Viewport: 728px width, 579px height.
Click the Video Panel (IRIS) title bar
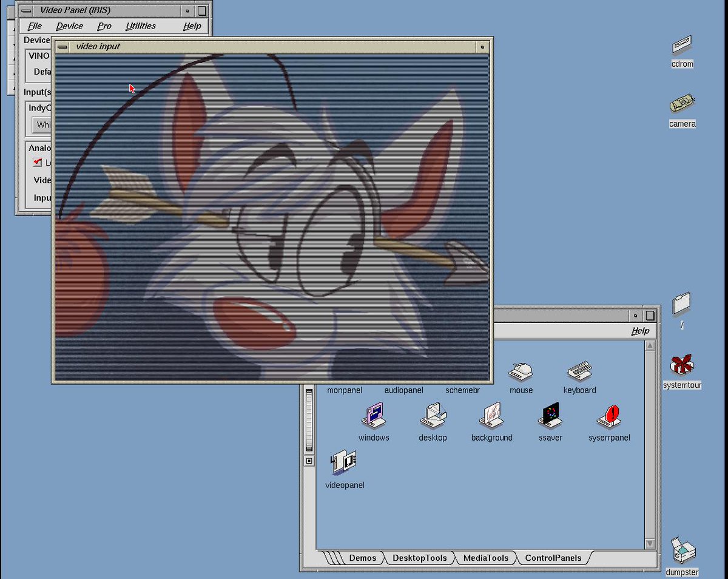pyautogui.click(x=107, y=10)
